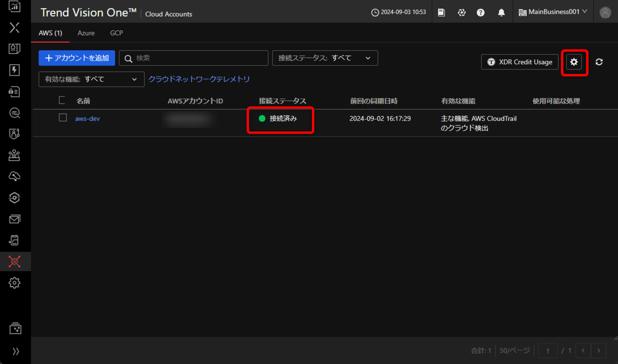This screenshot has height=364, width=618.
Task: Open the user profile avatar
Action: tap(605, 12)
